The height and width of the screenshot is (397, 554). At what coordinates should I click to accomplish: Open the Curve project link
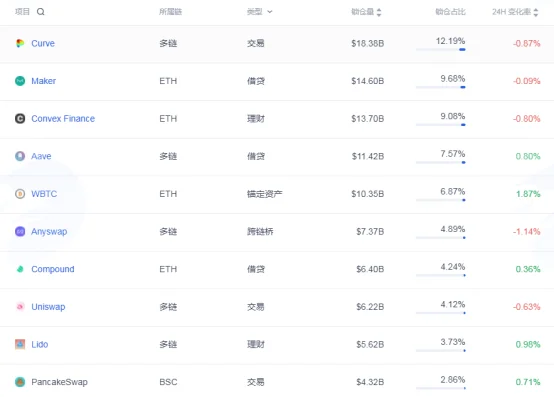point(43,43)
